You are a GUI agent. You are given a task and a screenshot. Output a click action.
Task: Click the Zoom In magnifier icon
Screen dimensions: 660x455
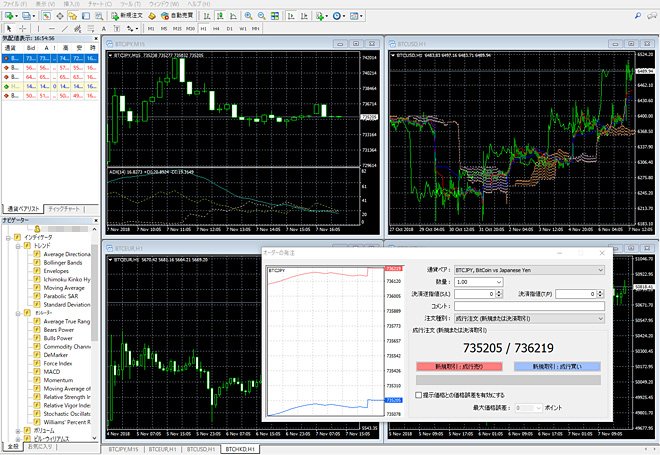coord(248,16)
